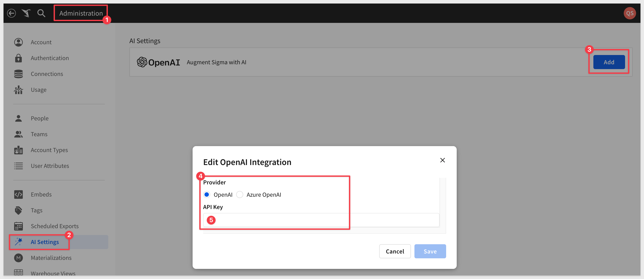The width and height of the screenshot is (644, 279).
Task: Click the Materializations M circle icon
Action: point(18,258)
